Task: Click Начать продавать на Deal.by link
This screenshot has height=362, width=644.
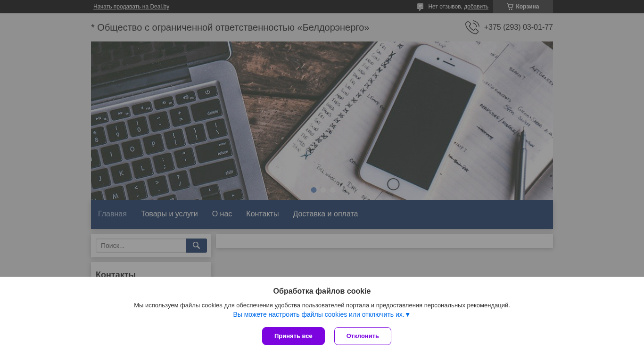Action: (x=131, y=7)
